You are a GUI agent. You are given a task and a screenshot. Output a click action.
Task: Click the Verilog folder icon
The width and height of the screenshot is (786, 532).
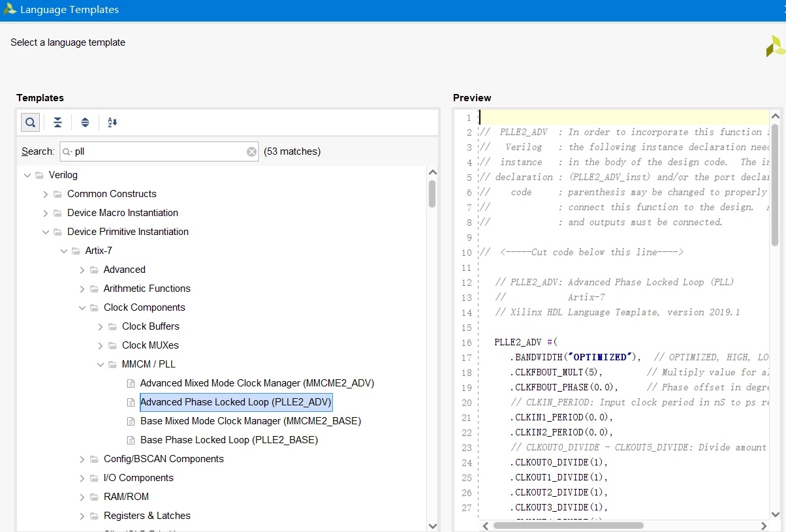pos(39,175)
